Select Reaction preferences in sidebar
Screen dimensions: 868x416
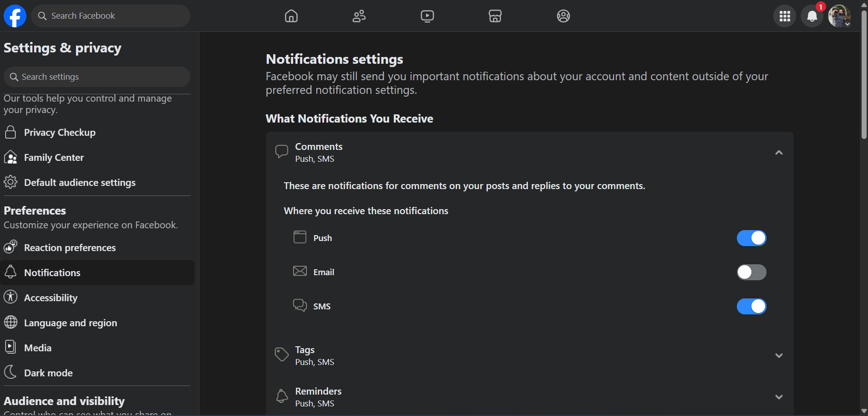coord(97,248)
